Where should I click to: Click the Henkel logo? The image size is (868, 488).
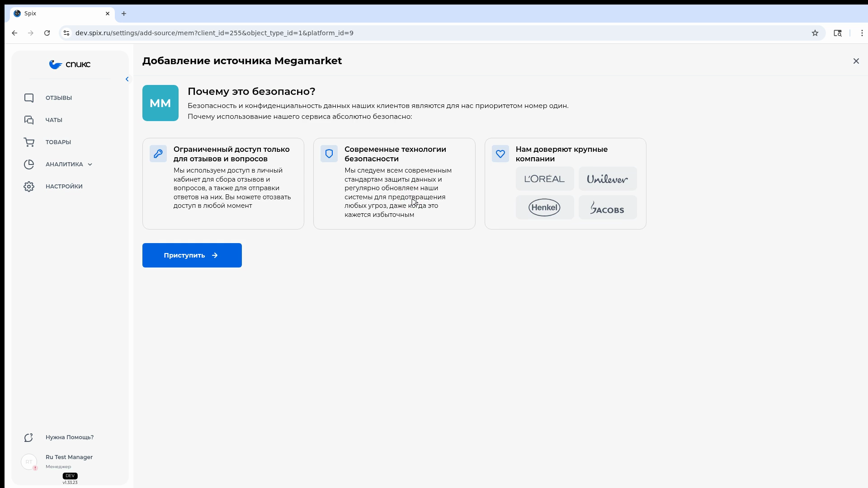545,208
